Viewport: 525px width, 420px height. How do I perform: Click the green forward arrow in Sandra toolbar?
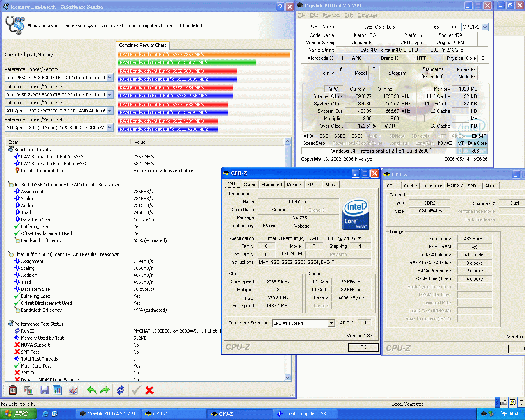105,390
